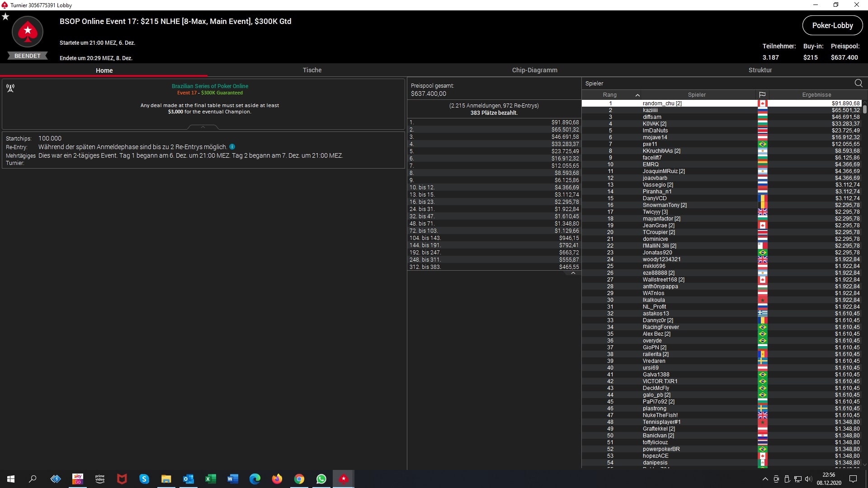This screenshot has width=868, height=488.
Task: Select player kaziiiii in the list
Action: pyautogui.click(x=722, y=110)
